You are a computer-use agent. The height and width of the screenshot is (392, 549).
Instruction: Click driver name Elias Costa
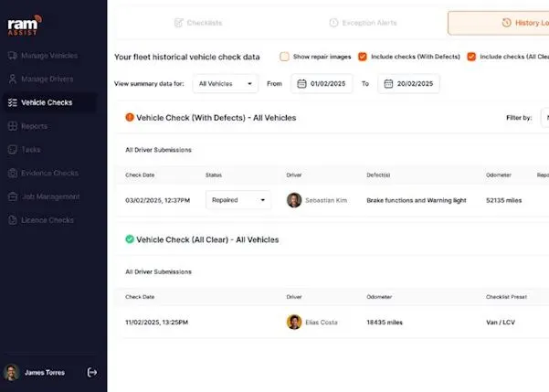click(321, 323)
